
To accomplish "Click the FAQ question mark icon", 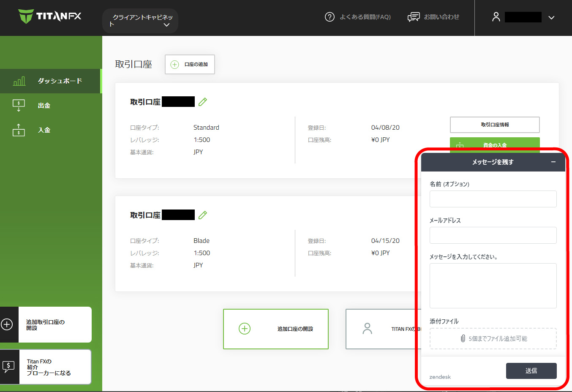I will pyautogui.click(x=330, y=17).
